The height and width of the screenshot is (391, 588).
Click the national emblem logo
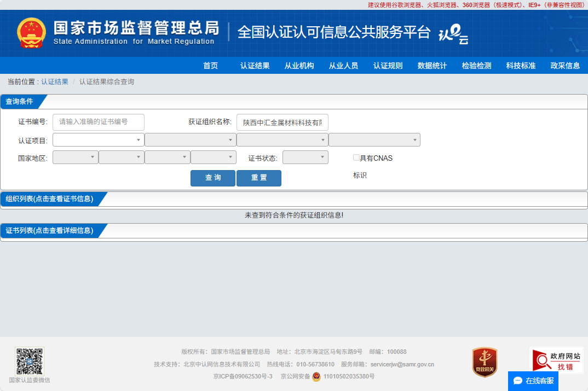coord(32,33)
